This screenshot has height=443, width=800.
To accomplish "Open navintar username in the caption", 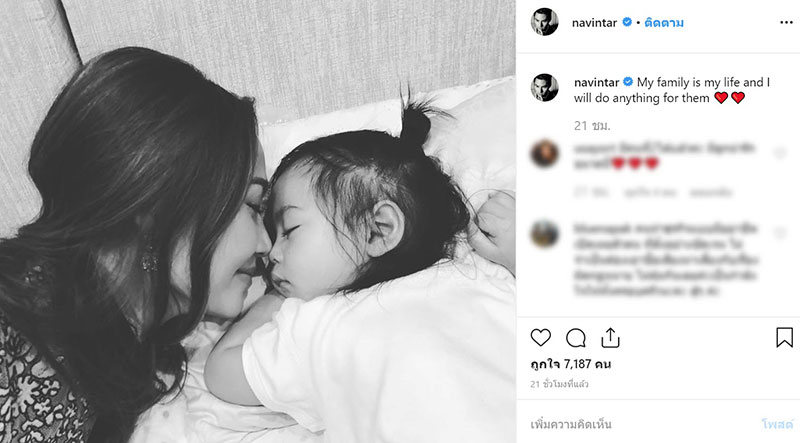I will tap(596, 82).
